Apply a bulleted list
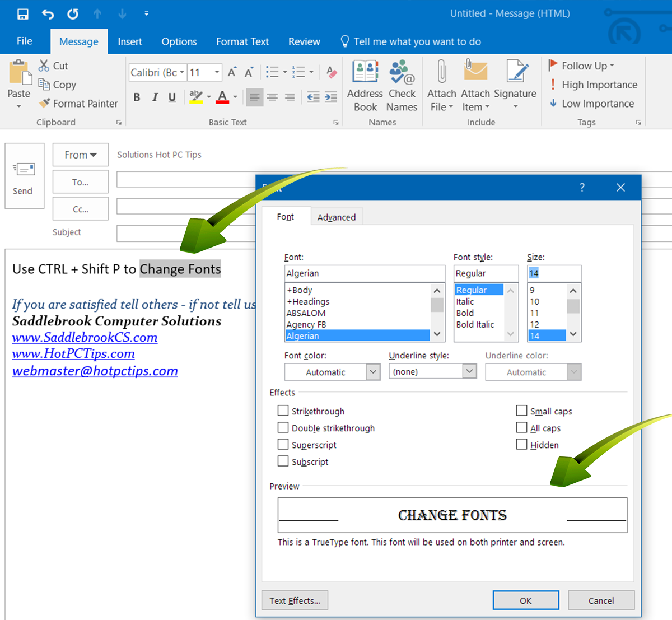Screen dimensions: 672x620 [272, 72]
